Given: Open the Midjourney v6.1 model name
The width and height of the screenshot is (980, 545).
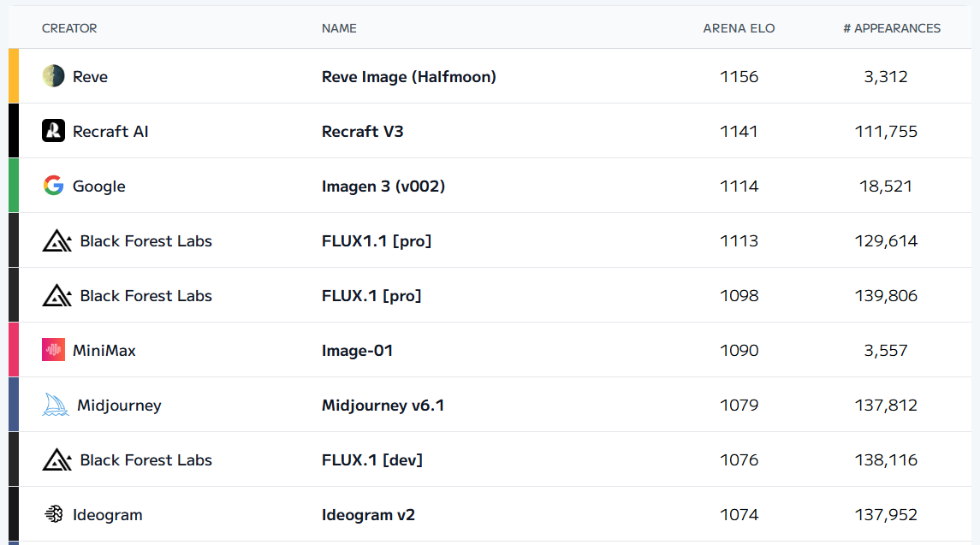Looking at the screenshot, I should tap(383, 405).
